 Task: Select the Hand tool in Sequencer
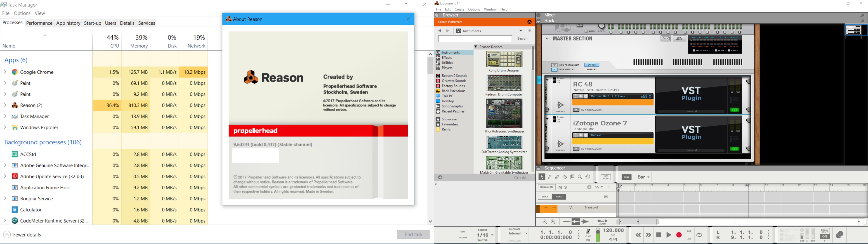[x=588, y=177]
